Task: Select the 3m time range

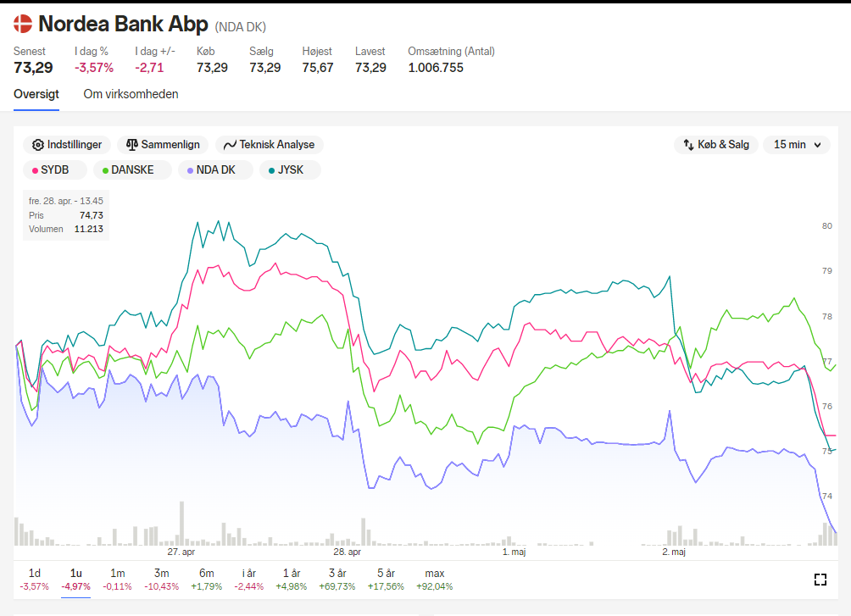Action: click(x=161, y=579)
